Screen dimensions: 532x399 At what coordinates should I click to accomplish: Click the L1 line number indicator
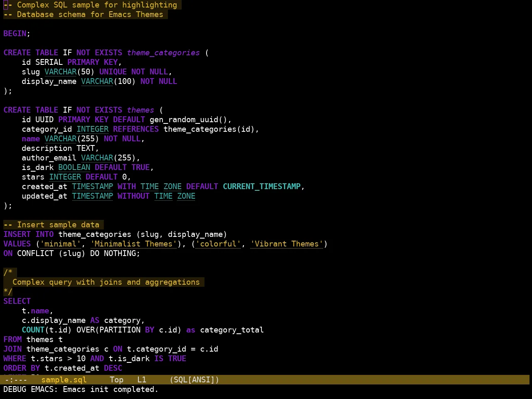coord(142,379)
